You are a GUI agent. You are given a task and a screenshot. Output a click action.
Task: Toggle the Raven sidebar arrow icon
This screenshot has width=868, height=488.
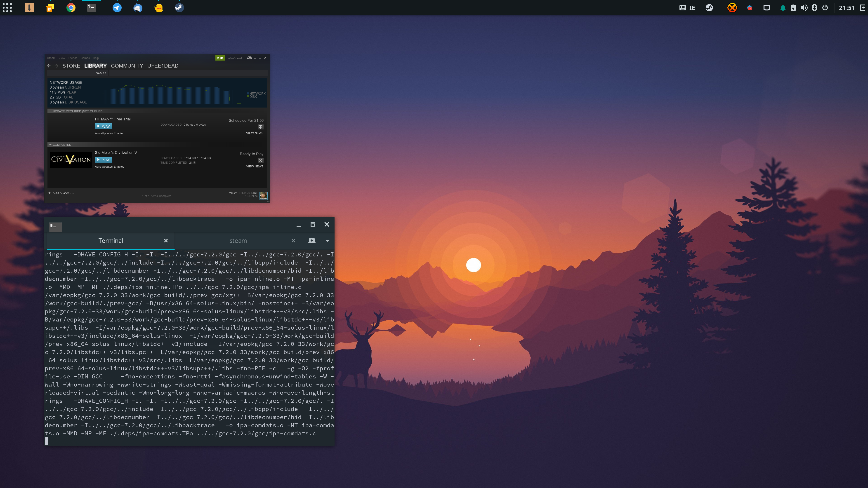863,7
